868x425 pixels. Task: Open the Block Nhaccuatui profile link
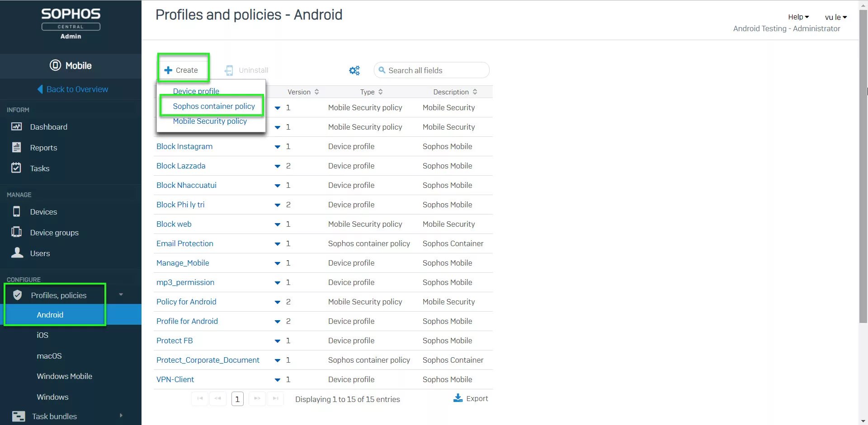(x=186, y=185)
